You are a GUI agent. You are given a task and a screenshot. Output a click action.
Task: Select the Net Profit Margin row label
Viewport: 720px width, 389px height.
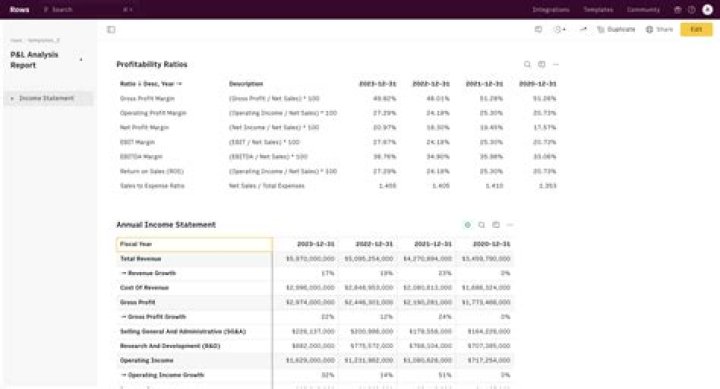coord(144,127)
